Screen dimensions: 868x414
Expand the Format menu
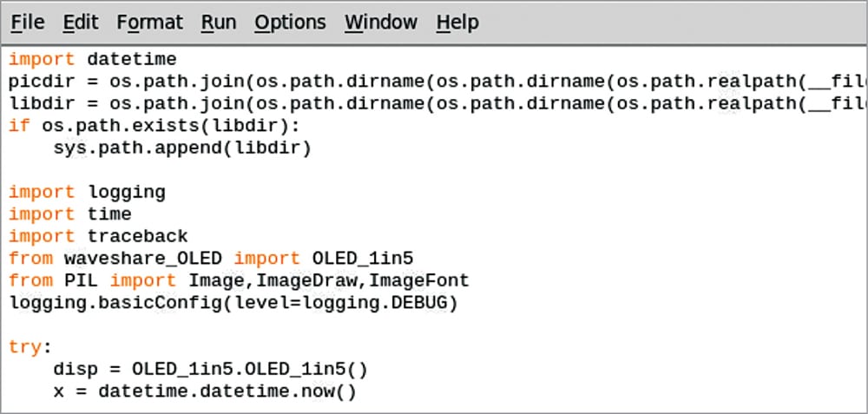(x=149, y=22)
